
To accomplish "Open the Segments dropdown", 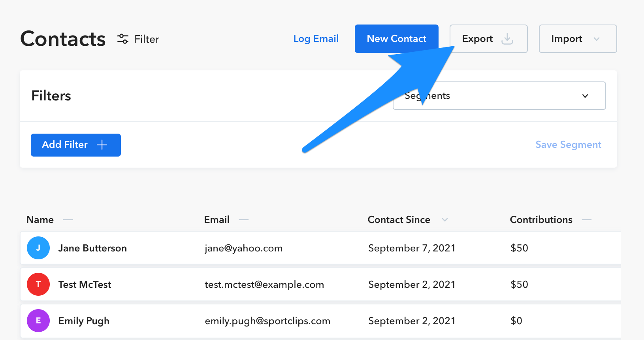I will pyautogui.click(x=499, y=96).
